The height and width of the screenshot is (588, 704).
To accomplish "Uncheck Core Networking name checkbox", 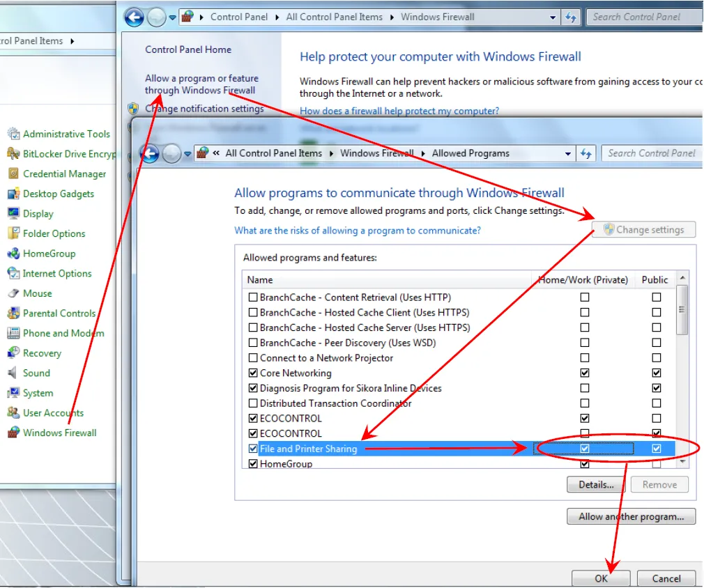I will point(253,373).
